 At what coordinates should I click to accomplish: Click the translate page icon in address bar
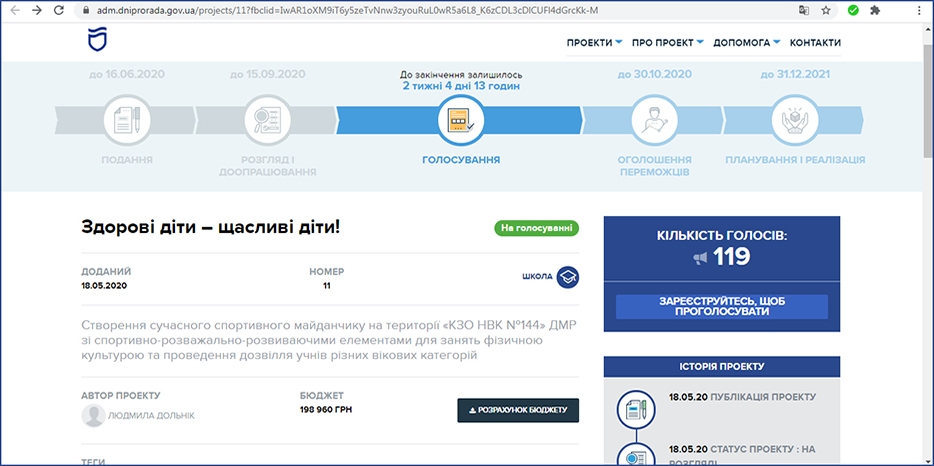point(804,10)
